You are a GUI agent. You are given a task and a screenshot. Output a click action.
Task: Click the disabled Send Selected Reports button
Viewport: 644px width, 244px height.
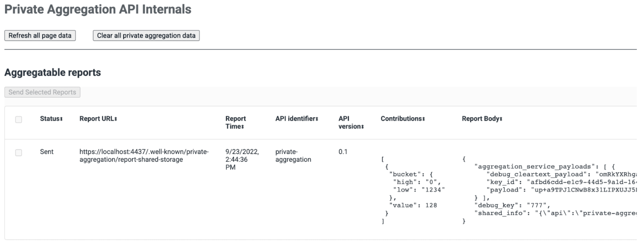(42, 92)
